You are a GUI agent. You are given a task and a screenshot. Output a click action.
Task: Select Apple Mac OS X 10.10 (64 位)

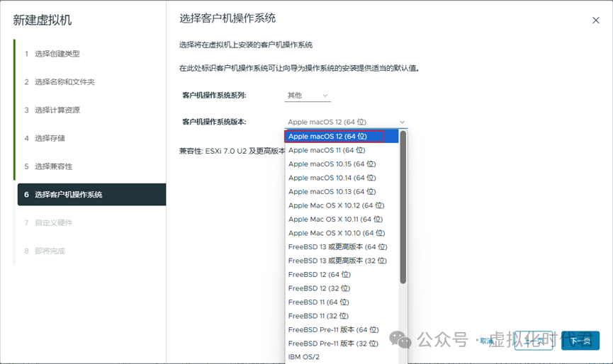(342, 233)
